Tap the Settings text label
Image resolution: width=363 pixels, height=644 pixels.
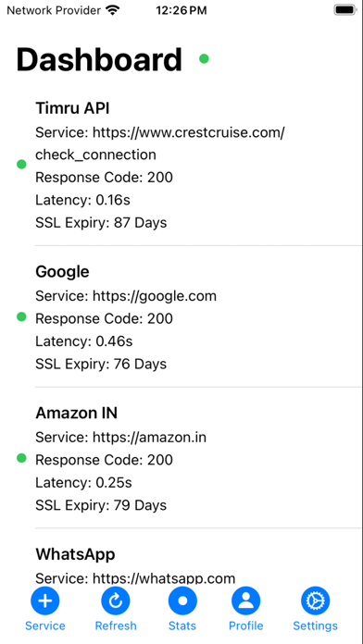pos(316,625)
